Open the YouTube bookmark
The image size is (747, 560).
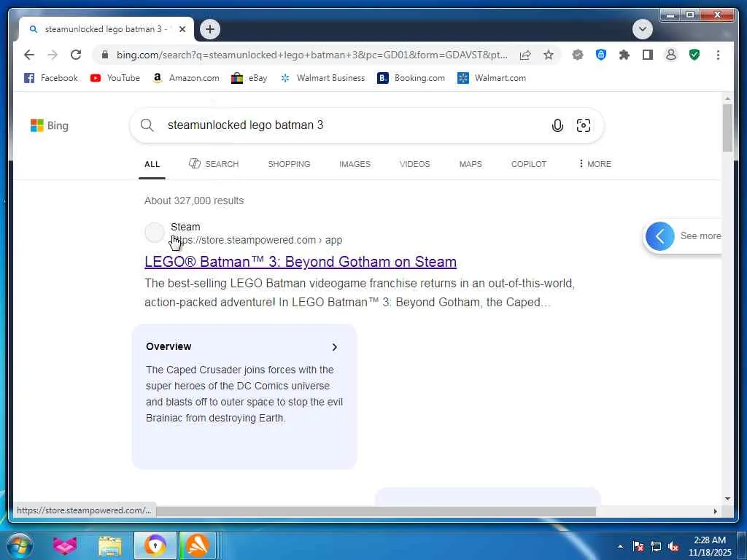pos(115,77)
